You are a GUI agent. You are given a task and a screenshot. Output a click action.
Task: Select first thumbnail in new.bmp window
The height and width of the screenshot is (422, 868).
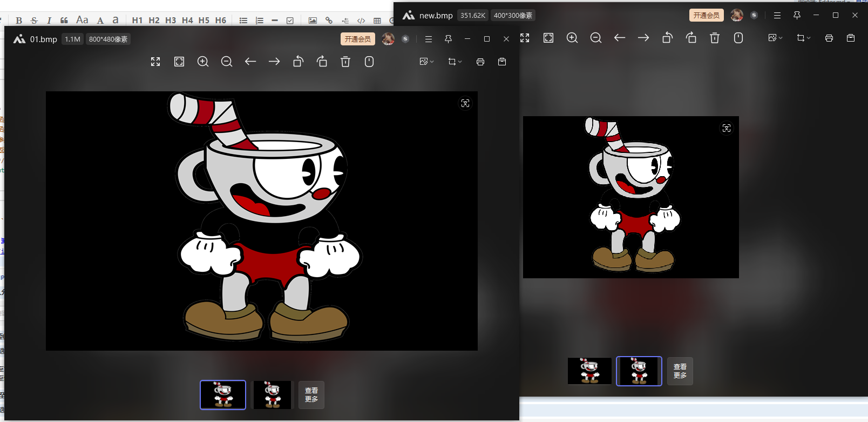point(589,371)
